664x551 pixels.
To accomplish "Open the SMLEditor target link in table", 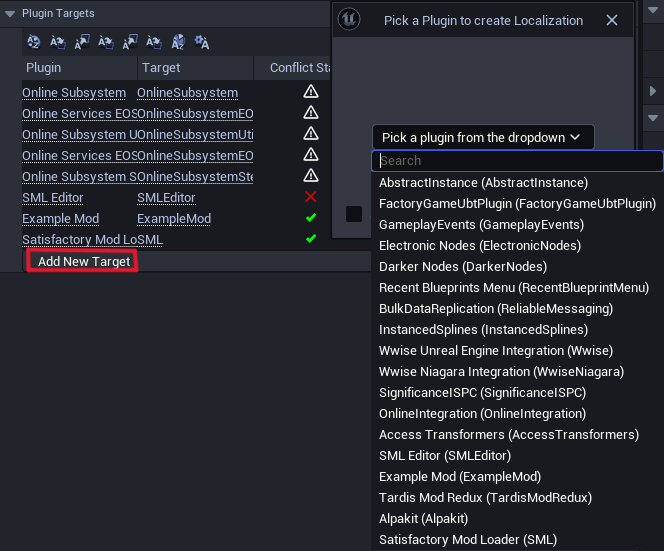I will pyautogui.click(x=166, y=198).
